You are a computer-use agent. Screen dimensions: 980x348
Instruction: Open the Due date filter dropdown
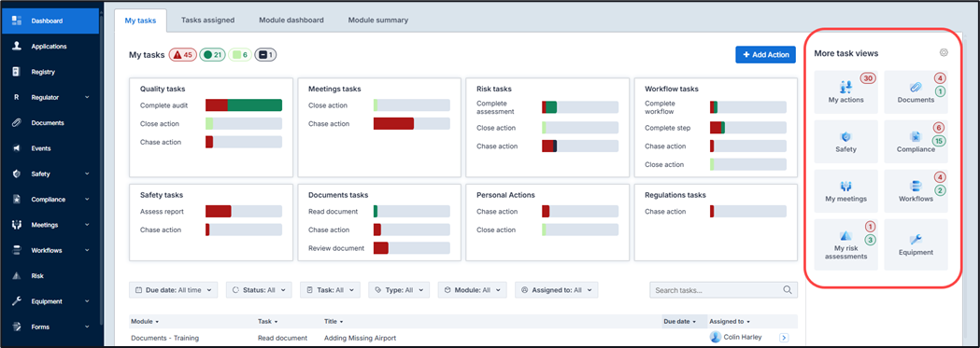point(174,290)
